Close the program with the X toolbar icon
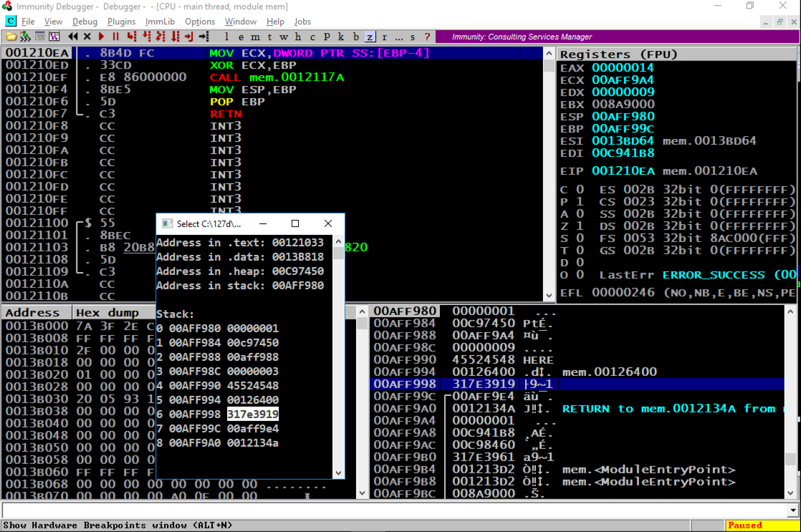The image size is (801, 532). 87,37
